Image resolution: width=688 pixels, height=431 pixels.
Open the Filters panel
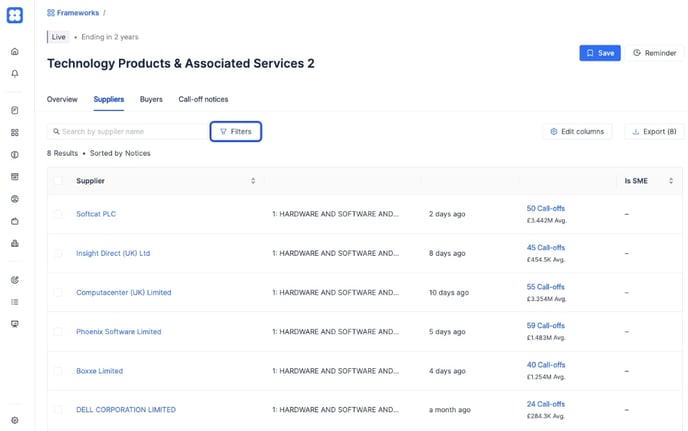tap(236, 131)
